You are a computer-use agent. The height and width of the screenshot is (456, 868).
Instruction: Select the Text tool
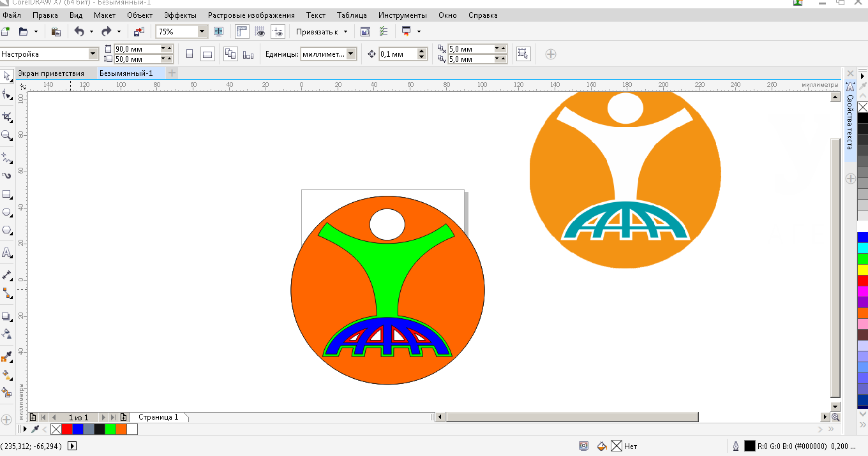(x=7, y=253)
